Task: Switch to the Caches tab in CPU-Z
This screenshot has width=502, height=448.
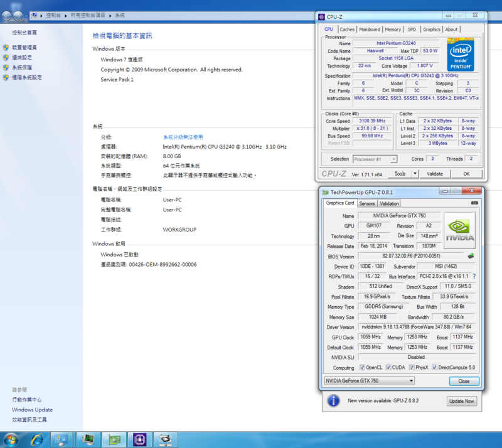Action: (347, 29)
